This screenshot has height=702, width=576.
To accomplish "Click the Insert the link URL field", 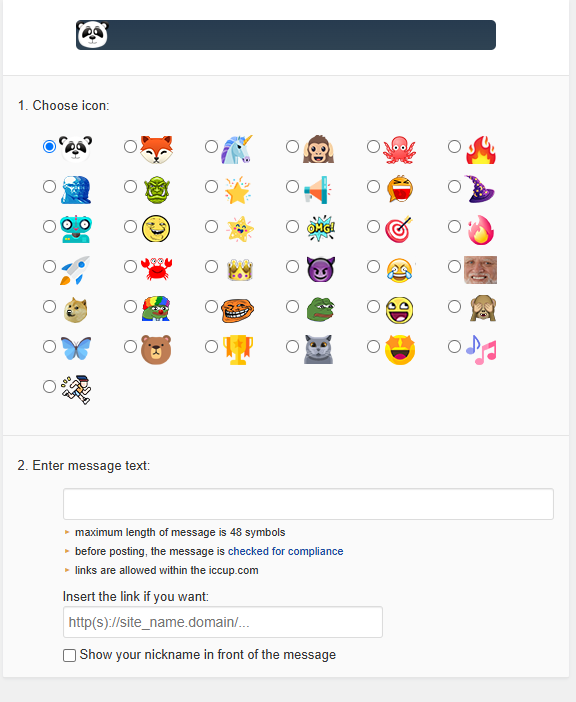I will pyautogui.click(x=223, y=622).
